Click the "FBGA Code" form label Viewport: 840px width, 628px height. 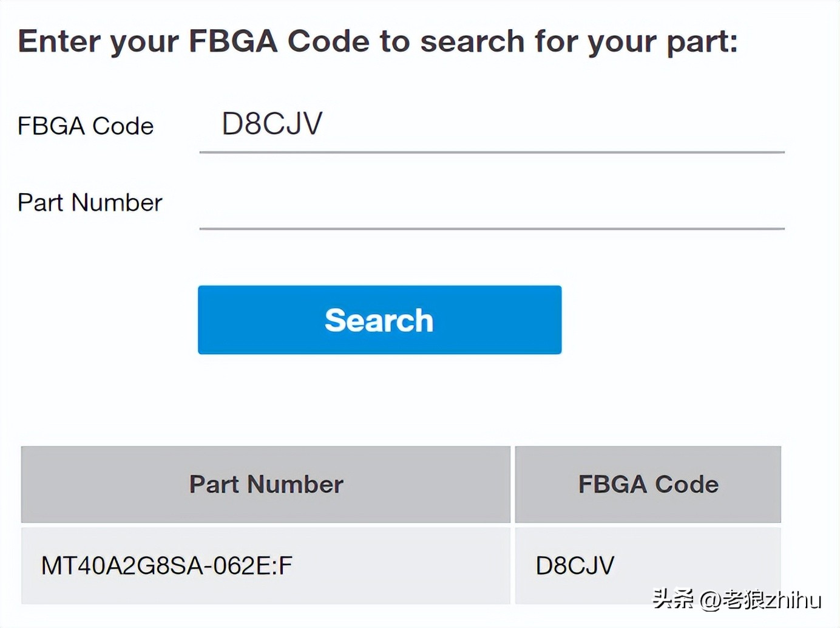[x=86, y=126]
